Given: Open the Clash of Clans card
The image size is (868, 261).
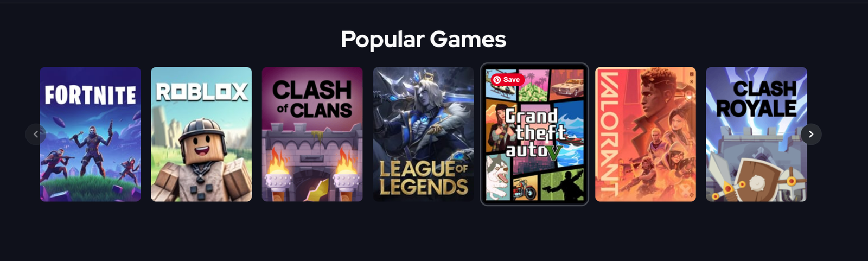Looking at the screenshot, I should [312, 134].
